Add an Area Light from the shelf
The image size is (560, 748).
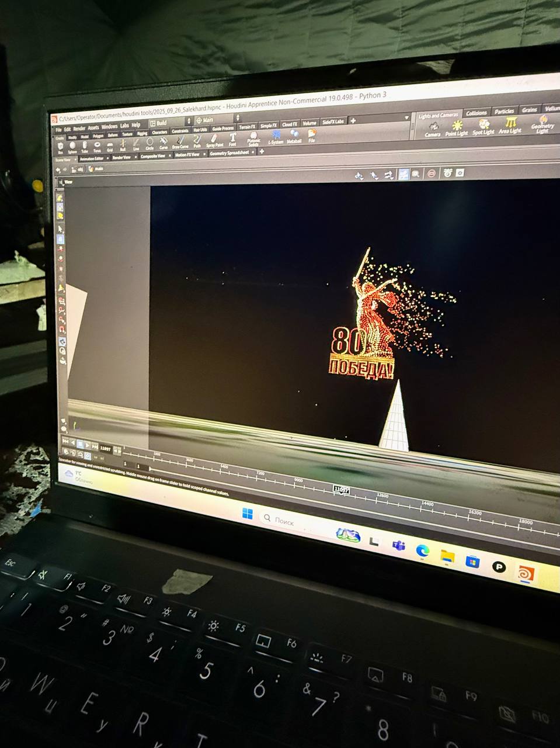pos(510,126)
